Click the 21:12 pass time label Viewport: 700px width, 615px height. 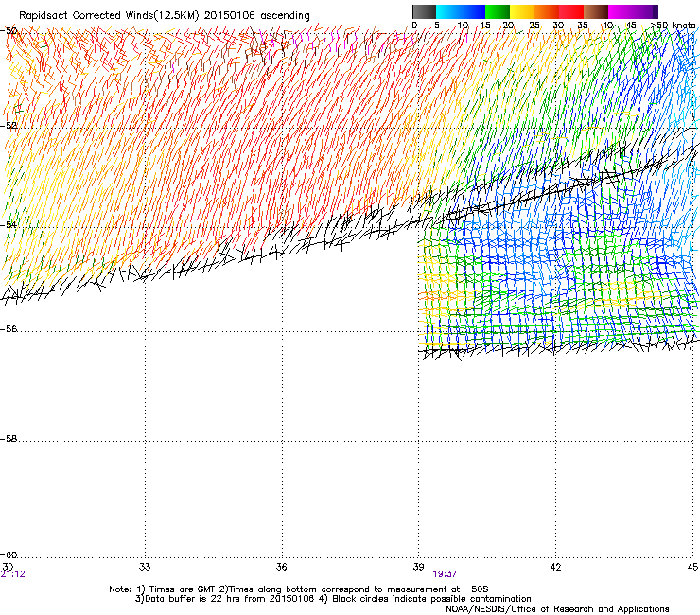tap(13, 574)
